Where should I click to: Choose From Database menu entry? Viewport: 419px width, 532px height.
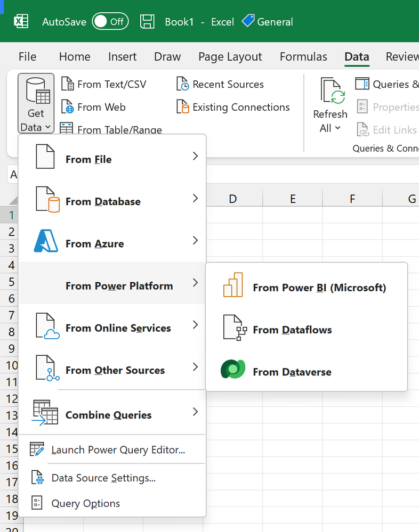point(112,199)
